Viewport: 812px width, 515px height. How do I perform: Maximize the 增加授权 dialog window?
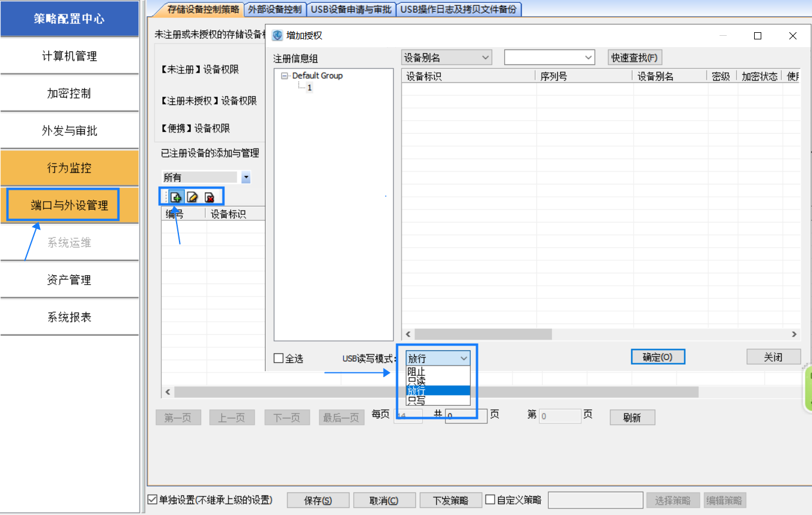coord(758,36)
